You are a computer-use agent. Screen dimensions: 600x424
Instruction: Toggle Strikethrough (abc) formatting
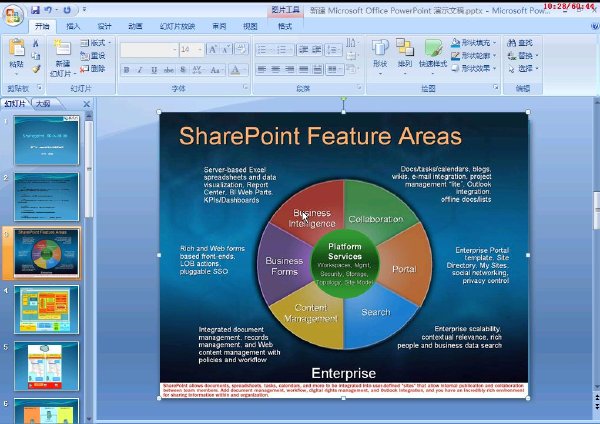tap(169, 70)
